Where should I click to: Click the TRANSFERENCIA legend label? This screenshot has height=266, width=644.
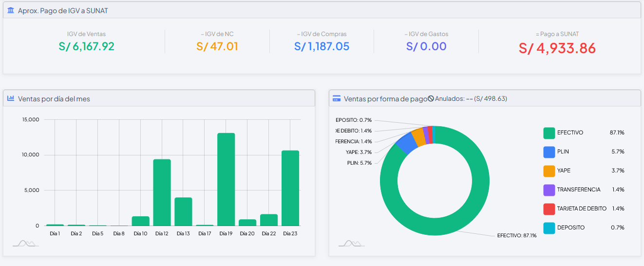click(x=579, y=190)
